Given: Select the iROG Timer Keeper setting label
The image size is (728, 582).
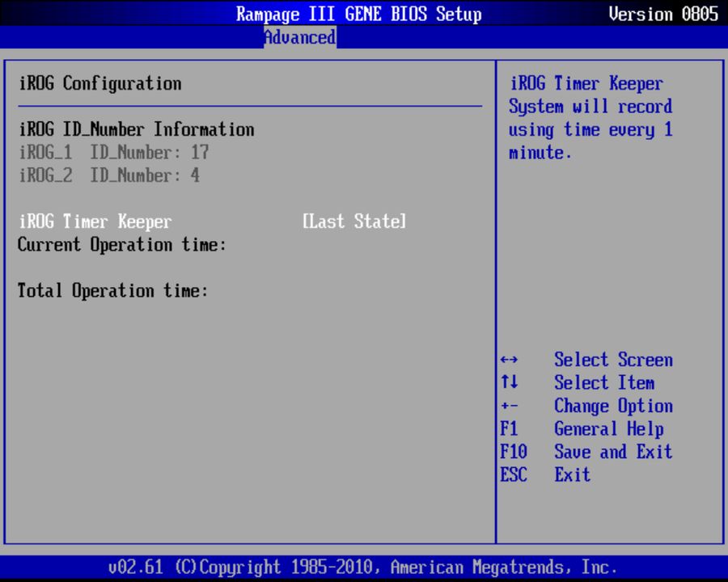Looking at the screenshot, I should coord(95,221).
